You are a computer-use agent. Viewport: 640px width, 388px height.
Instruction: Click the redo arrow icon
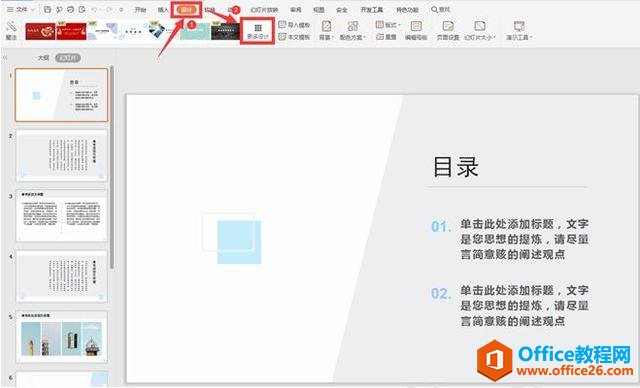[x=109, y=9]
